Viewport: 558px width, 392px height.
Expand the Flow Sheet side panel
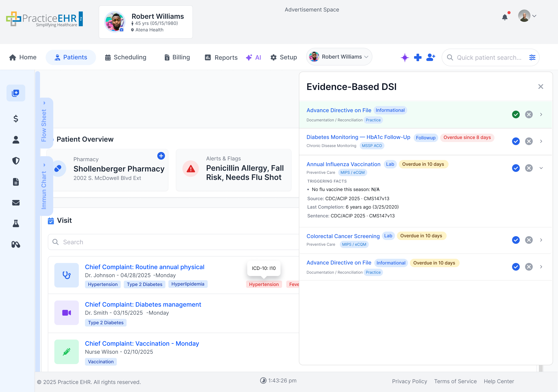click(x=44, y=123)
